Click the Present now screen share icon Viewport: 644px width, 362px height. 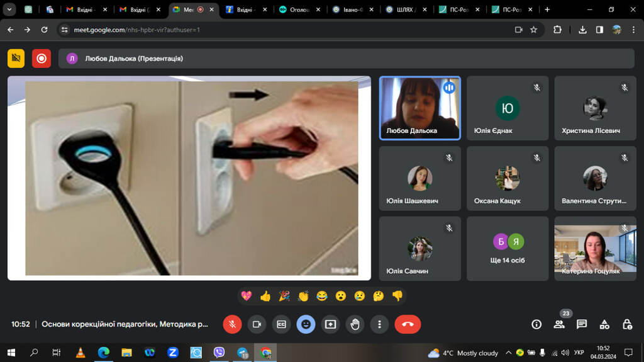pos(330,324)
